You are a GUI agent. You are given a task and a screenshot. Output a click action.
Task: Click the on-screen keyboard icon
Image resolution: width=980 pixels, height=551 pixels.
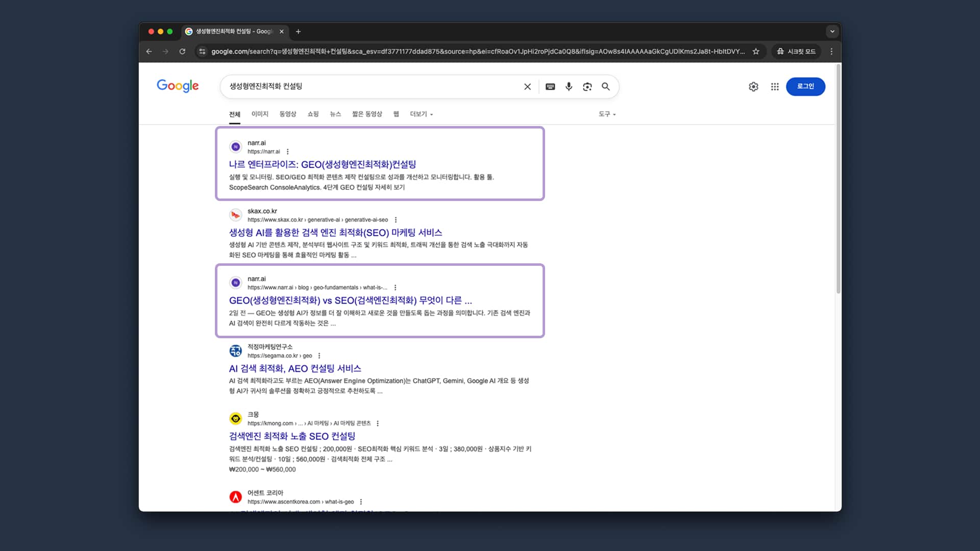click(550, 86)
